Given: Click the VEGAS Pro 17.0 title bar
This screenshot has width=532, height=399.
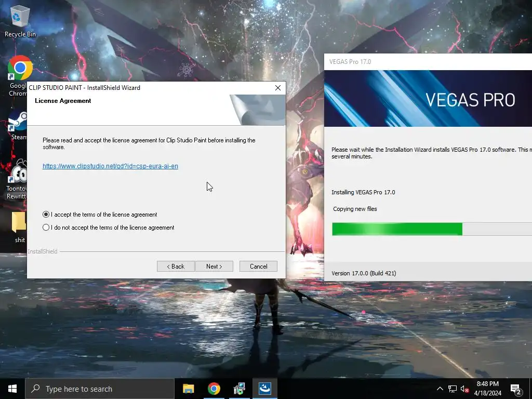Looking at the screenshot, I should [428, 62].
